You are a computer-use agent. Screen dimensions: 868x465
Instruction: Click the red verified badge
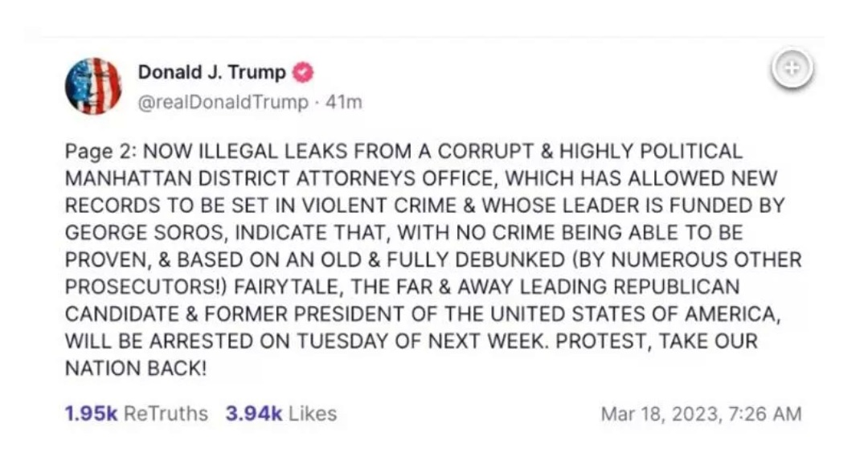(x=302, y=72)
